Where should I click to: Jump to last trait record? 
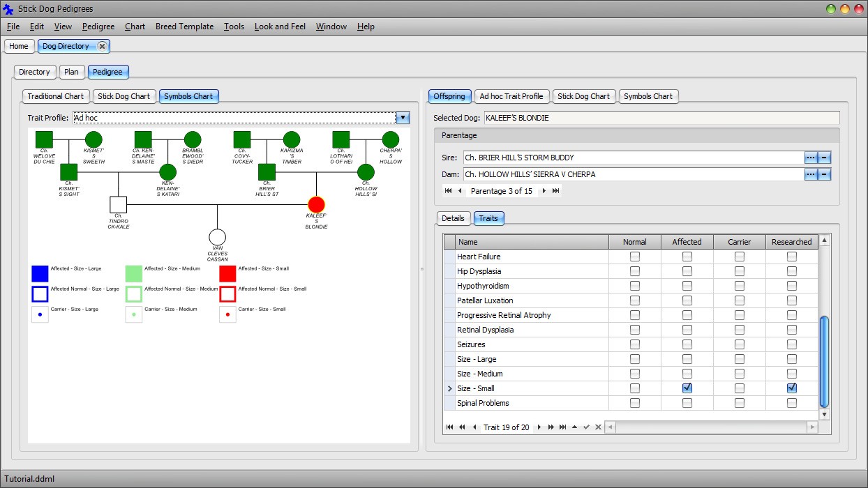(x=562, y=427)
